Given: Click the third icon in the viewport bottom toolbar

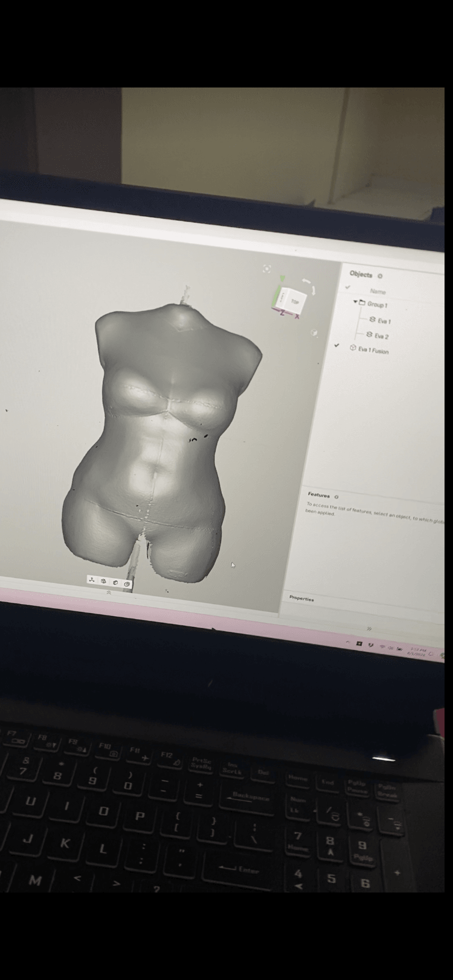Looking at the screenshot, I should point(115,582).
